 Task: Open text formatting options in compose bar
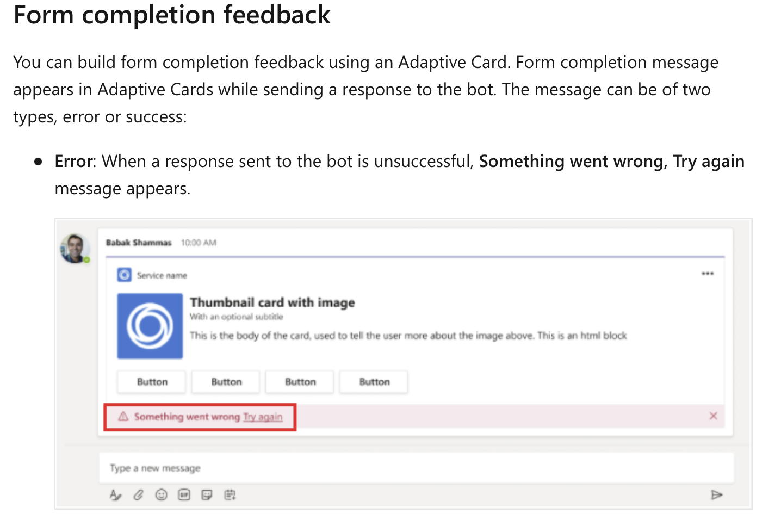pos(116,495)
